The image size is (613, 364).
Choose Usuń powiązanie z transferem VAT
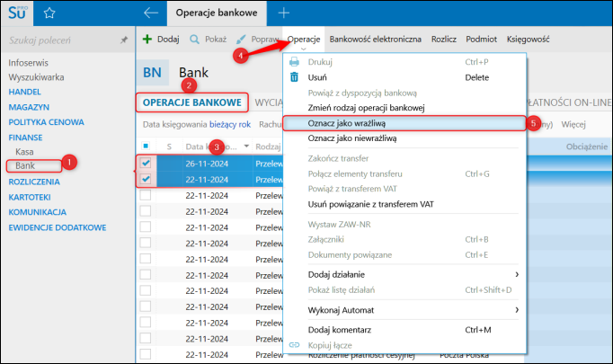point(404,204)
